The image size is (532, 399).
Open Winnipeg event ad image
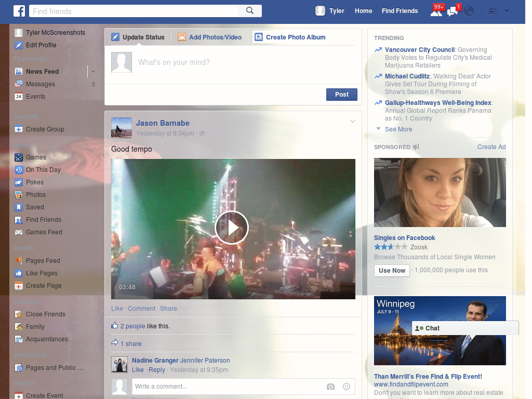(x=440, y=331)
